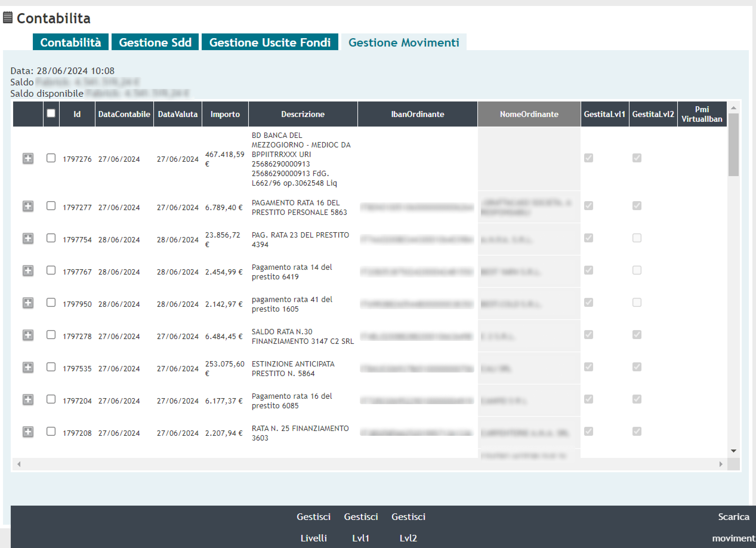Click the amount 467.418,59 € cell
Image resolution: width=756 pixels, height=548 pixels.
tap(225, 159)
